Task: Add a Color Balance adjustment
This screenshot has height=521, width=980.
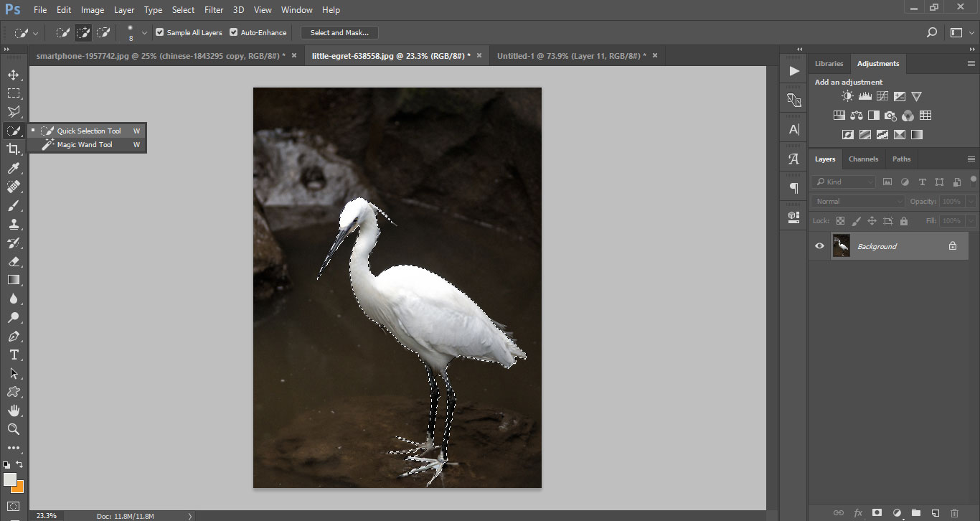Action: tap(856, 116)
